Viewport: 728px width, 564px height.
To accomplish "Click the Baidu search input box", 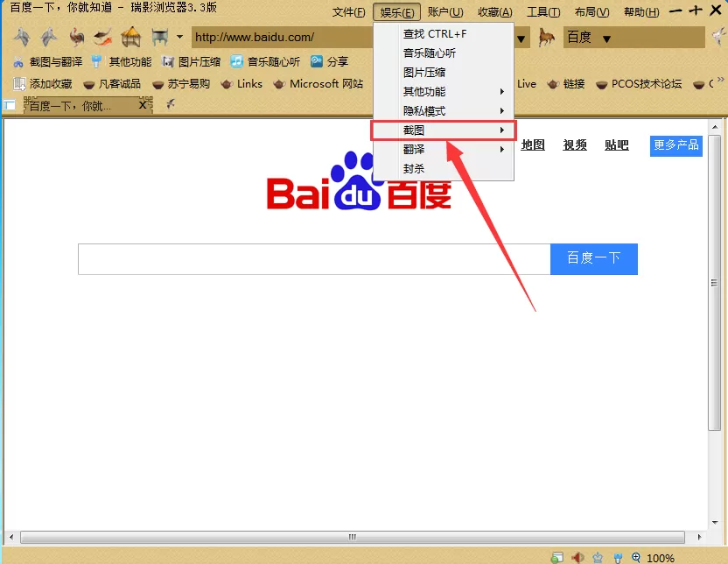I will [x=314, y=259].
